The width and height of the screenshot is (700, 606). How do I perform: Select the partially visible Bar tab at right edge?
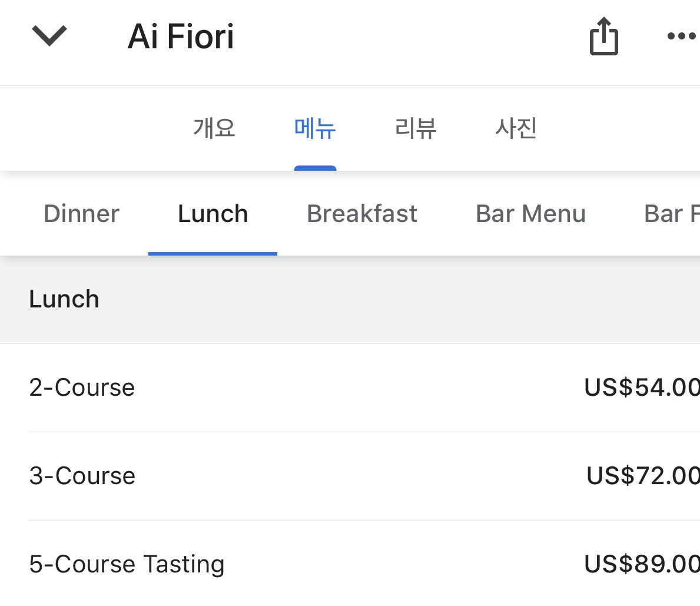pyautogui.click(x=672, y=214)
